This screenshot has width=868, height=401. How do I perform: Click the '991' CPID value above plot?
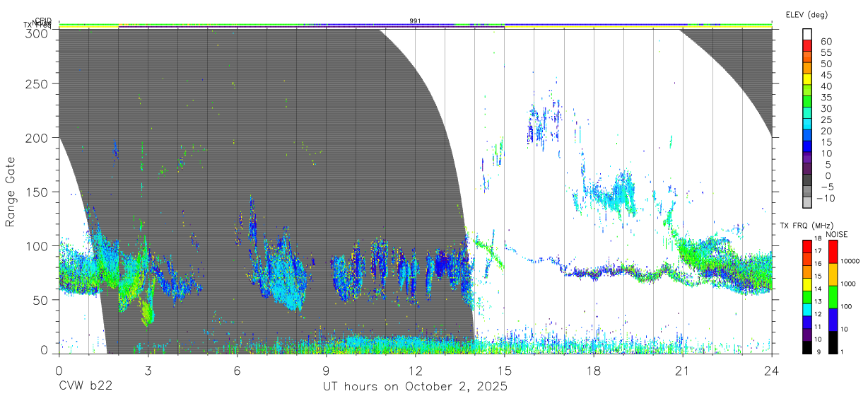[x=415, y=21]
